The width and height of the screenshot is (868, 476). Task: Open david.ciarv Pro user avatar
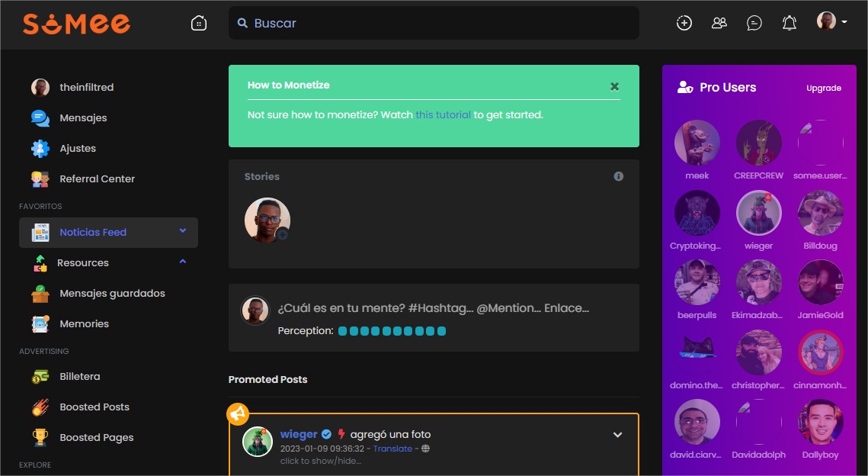coord(697,422)
